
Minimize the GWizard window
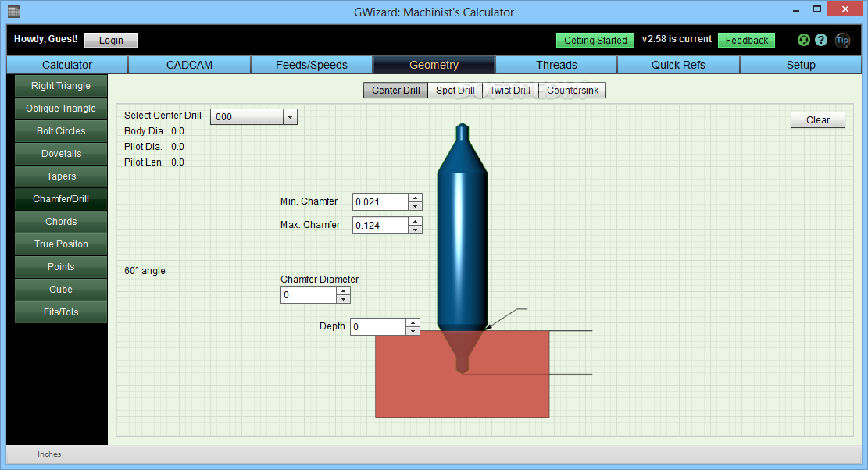point(796,10)
